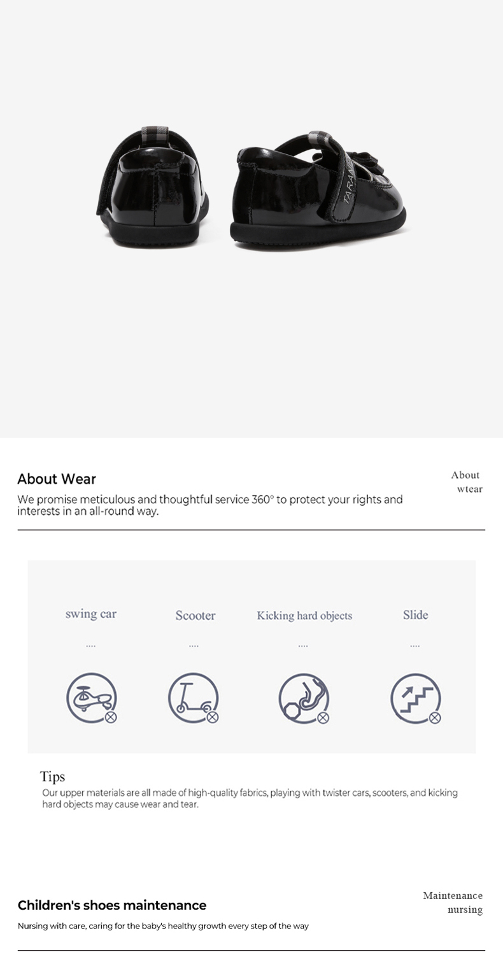Viewport: 503px width, 980px height.
Task: Click the slide stairs prohibited icon
Action: tap(416, 698)
